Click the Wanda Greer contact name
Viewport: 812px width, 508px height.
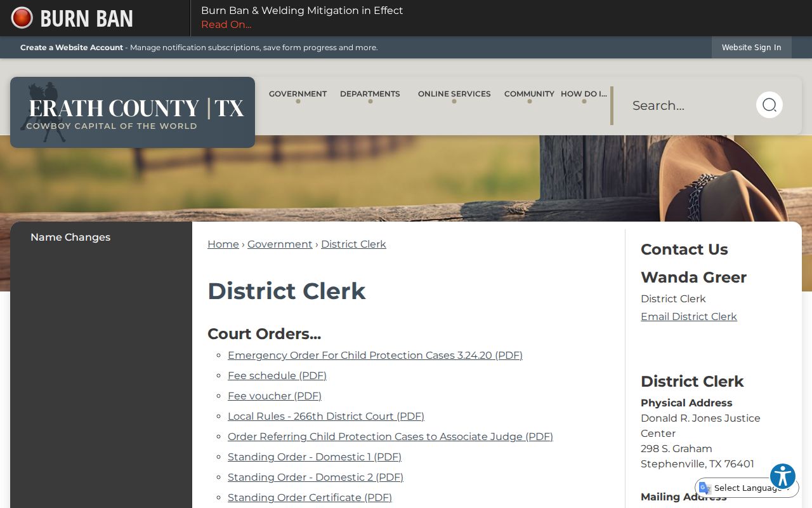[x=693, y=277]
